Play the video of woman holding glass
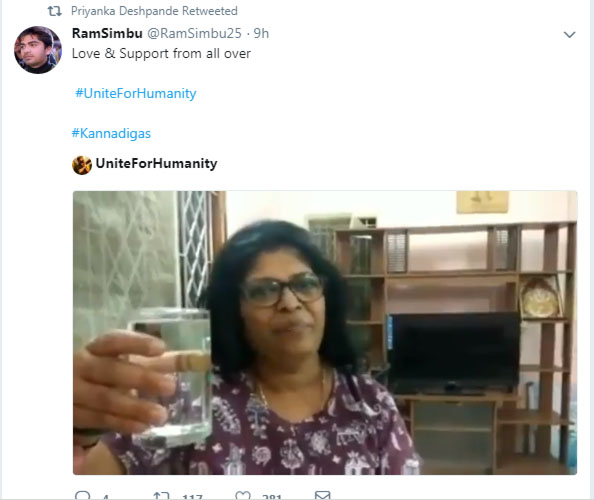The height and width of the screenshot is (500, 594). (x=325, y=333)
